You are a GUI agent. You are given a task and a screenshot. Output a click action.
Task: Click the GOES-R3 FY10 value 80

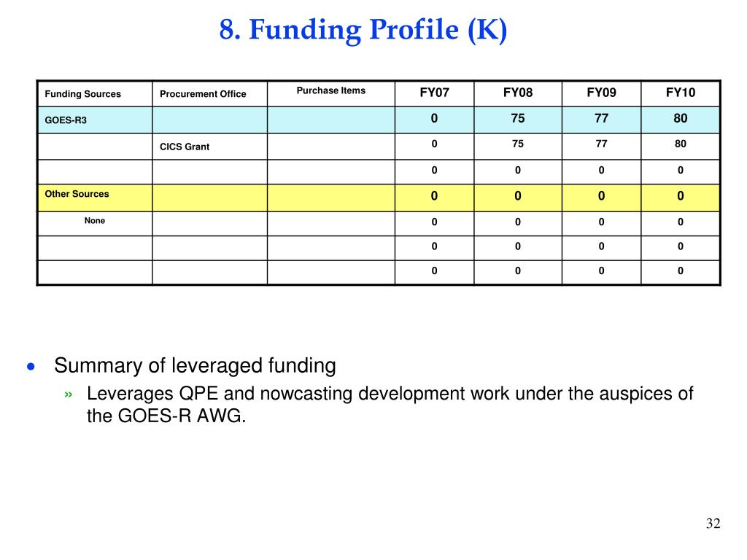click(x=681, y=118)
